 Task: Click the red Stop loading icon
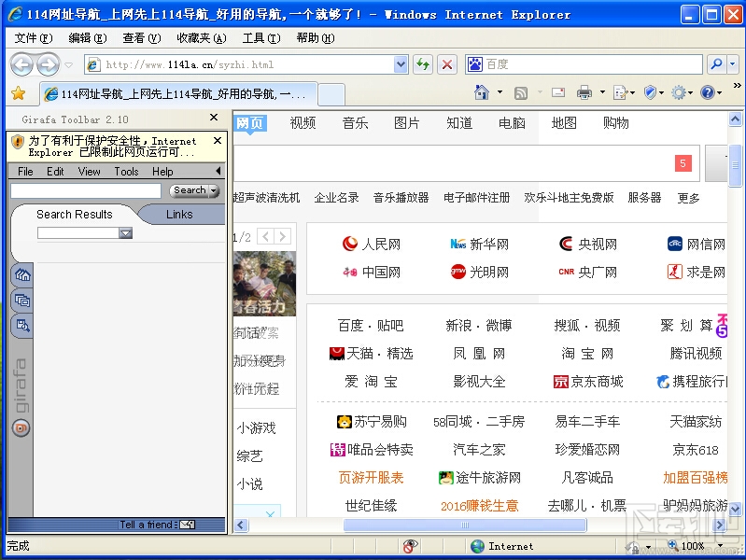(446, 64)
